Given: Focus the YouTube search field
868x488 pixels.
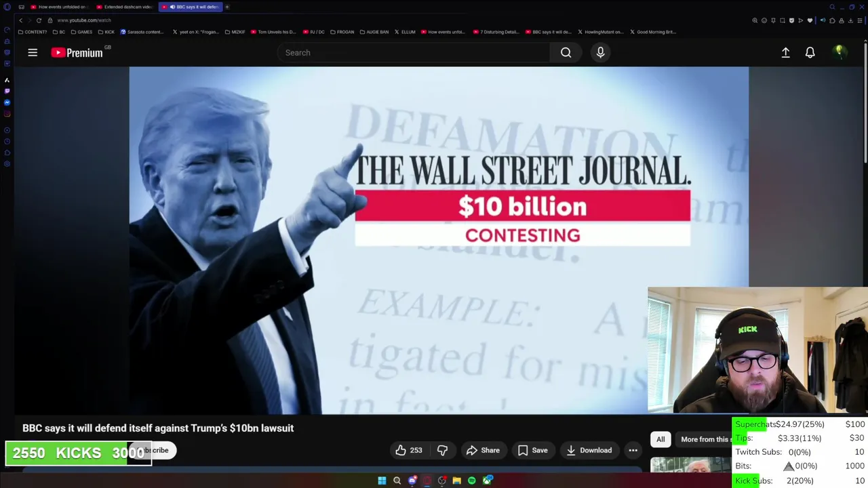Looking at the screenshot, I should pos(414,52).
